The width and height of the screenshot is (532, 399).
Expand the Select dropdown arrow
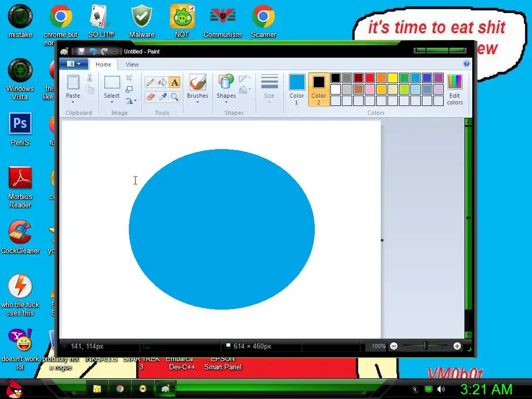pyautogui.click(x=112, y=102)
